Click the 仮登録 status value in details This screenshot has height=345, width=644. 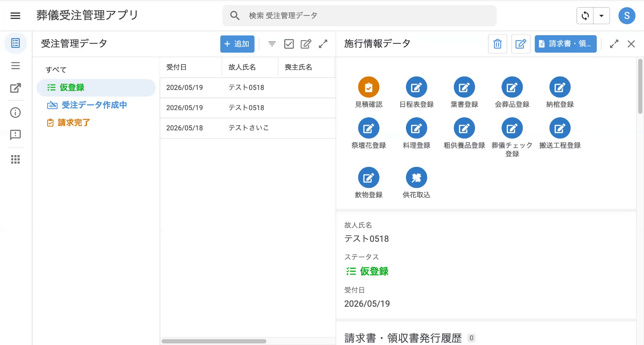pos(367,271)
